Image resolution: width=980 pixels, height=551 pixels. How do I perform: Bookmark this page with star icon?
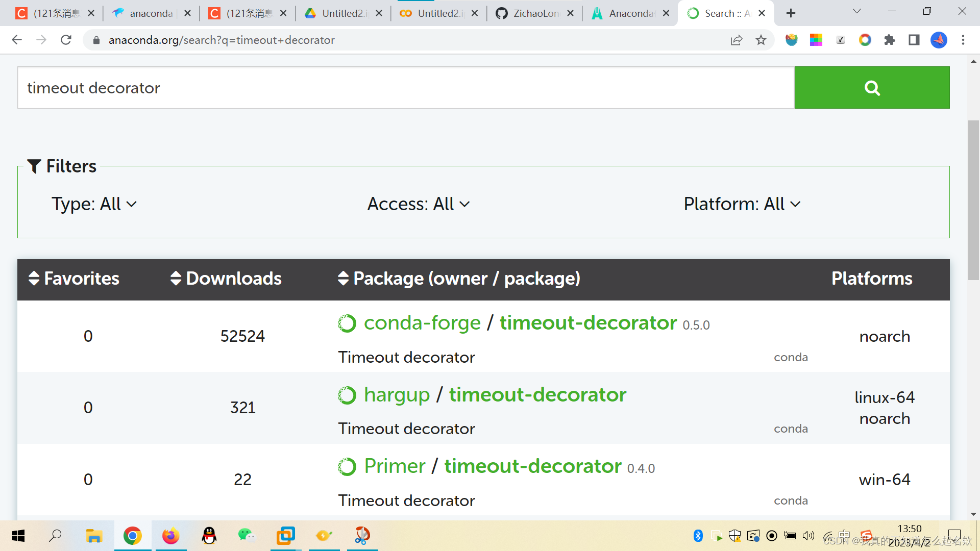click(x=761, y=40)
